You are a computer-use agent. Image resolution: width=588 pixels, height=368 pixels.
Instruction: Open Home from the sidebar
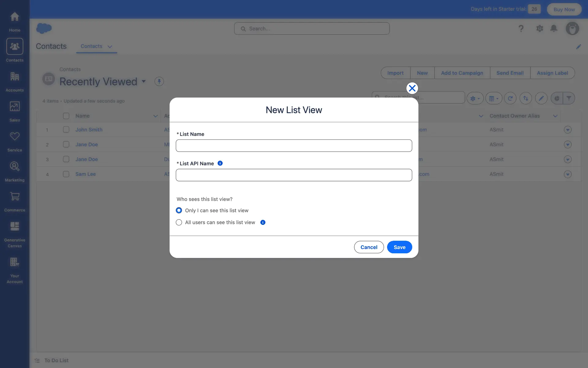click(14, 21)
